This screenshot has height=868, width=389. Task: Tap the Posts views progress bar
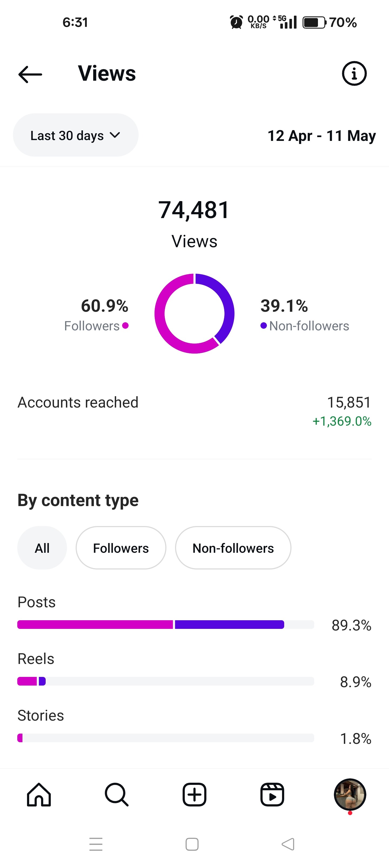(165, 624)
